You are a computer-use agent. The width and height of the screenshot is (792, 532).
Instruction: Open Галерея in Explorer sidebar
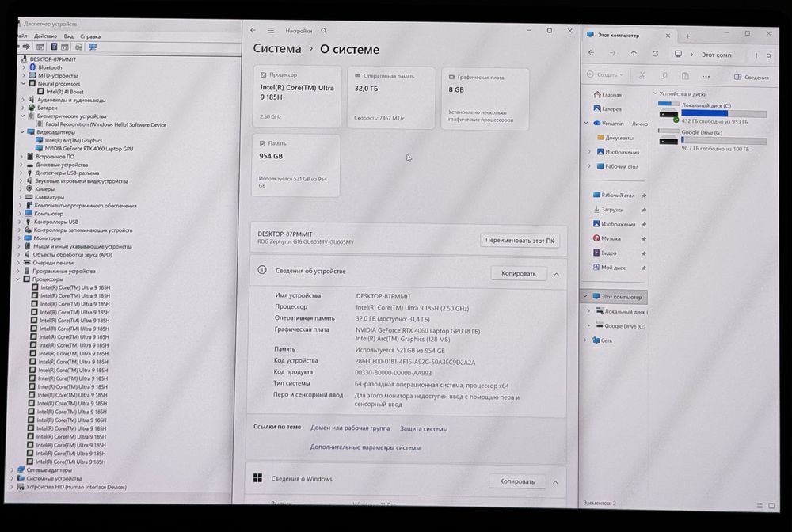point(607,108)
